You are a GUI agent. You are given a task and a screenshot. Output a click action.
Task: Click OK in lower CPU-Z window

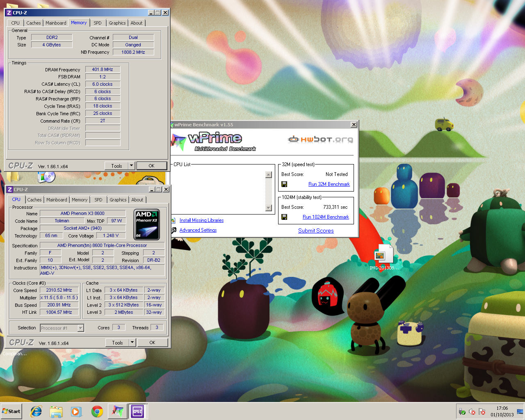coord(153,342)
